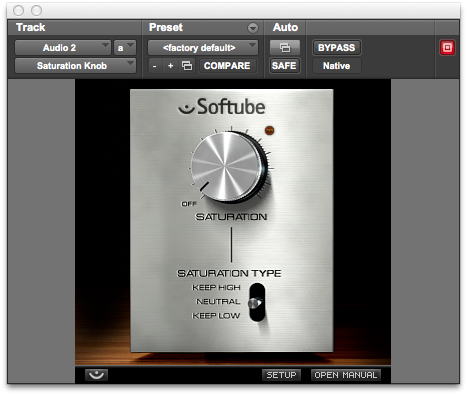Open the SETUP options
Image resolution: width=467 pixels, height=395 pixels.
point(281,375)
